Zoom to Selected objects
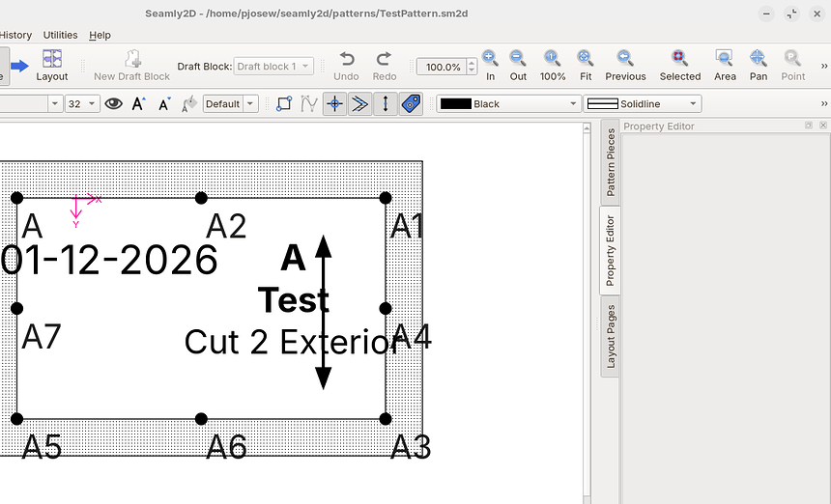The image size is (831, 504). (679, 65)
